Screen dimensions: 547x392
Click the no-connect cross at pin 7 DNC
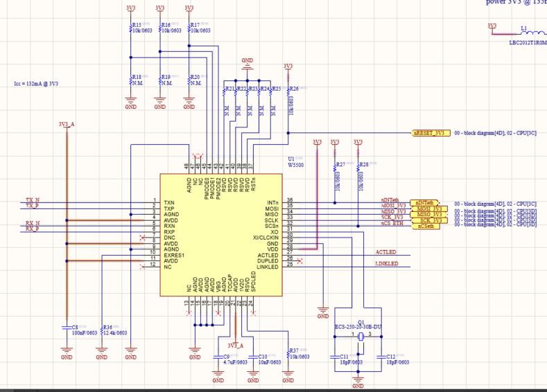pos(142,238)
